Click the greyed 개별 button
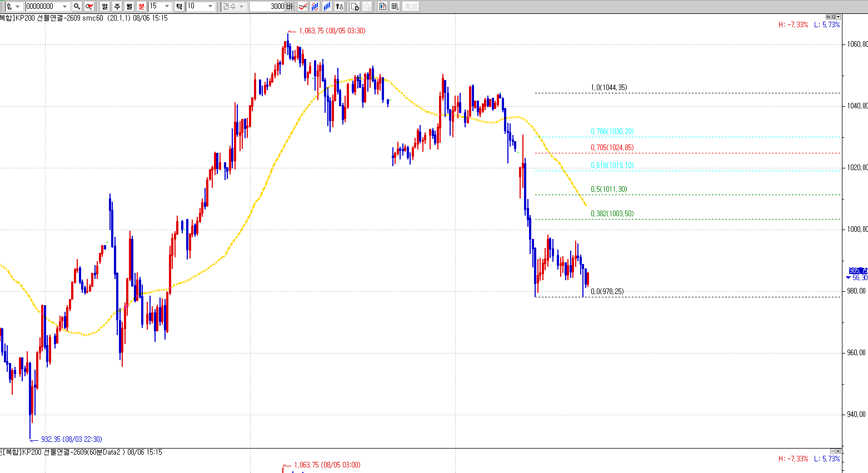This screenshot has width=868, height=473. (x=411, y=6)
